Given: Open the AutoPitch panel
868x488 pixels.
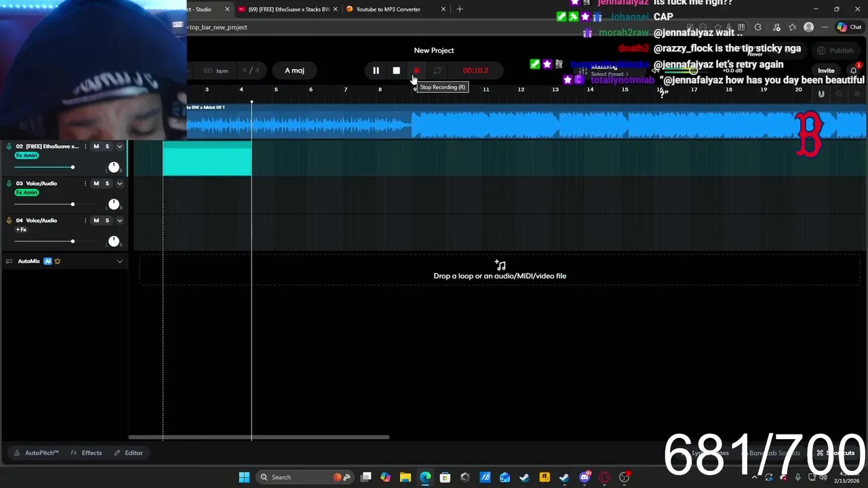Looking at the screenshot, I should (37, 453).
